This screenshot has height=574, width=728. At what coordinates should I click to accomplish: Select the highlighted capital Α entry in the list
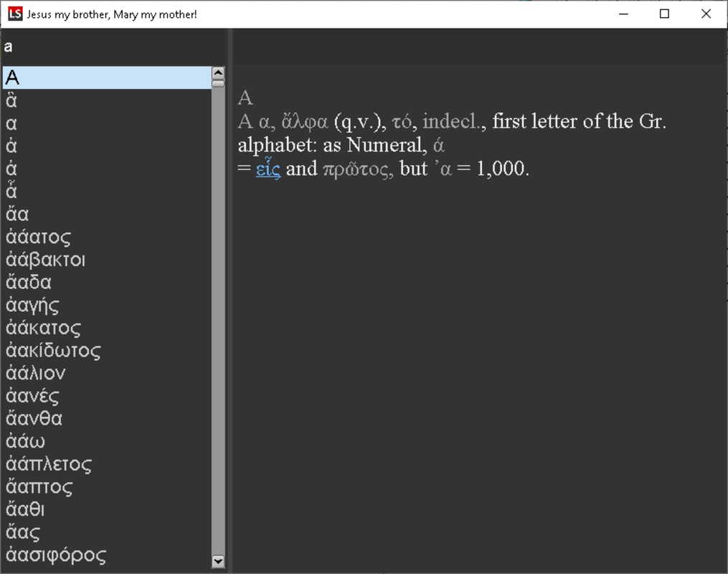(107, 77)
